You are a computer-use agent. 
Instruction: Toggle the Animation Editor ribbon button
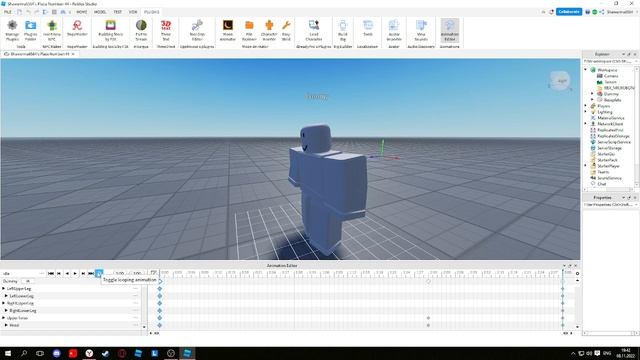click(449, 31)
